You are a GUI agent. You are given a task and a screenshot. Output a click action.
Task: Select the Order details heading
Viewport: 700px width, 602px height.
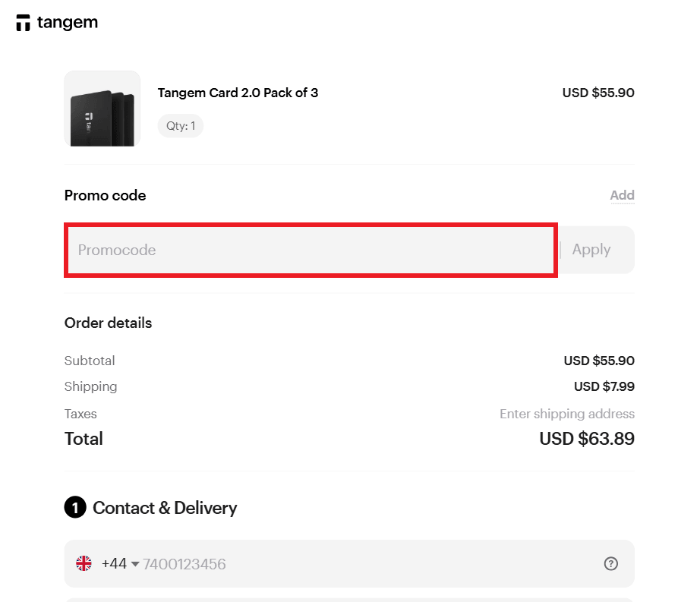[x=108, y=323]
